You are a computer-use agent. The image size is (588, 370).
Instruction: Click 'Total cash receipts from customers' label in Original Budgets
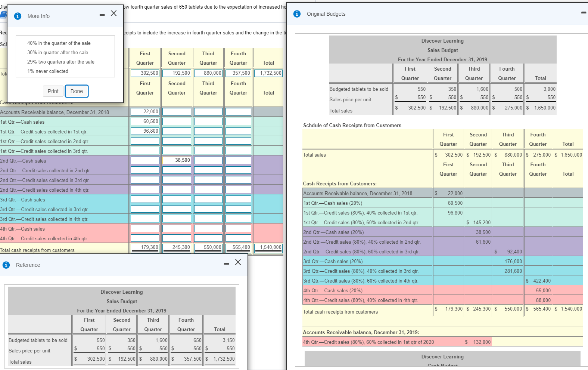[340, 312]
